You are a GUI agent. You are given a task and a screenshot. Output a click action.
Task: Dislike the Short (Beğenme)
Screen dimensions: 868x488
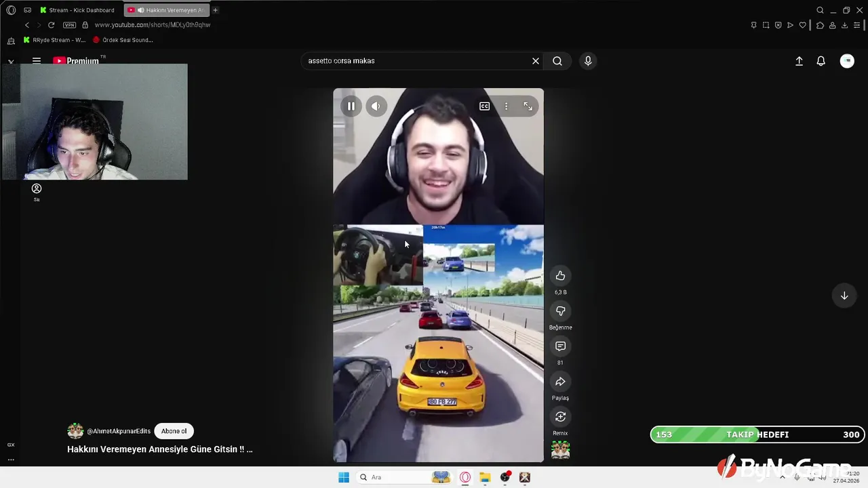[560, 311]
